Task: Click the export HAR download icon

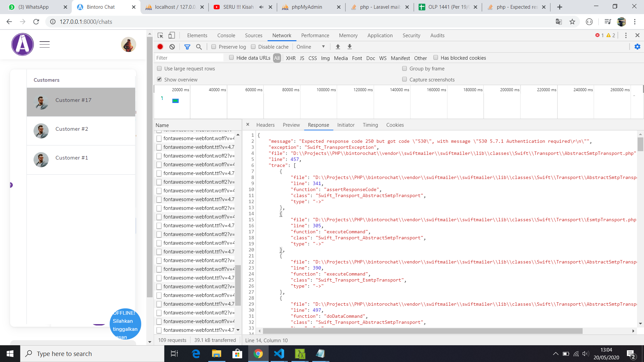Action: 350,47
